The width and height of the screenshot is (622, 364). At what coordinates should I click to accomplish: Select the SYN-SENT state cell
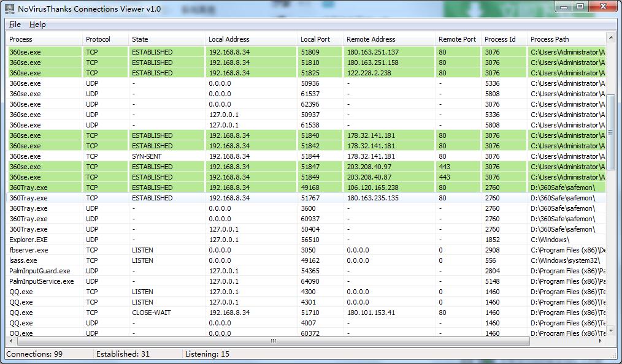pos(147,156)
